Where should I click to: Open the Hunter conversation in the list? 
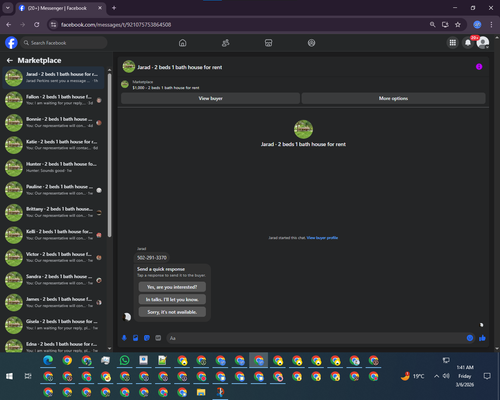click(x=53, y=167)
